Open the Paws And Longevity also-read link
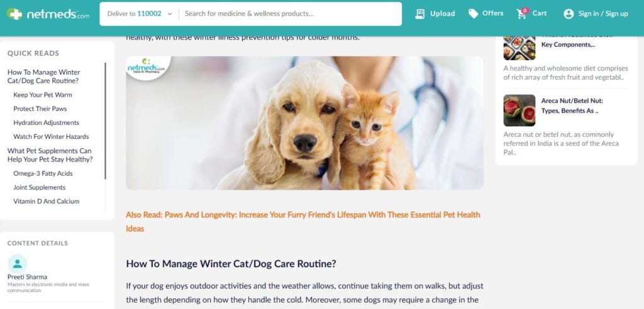 (303, 222)
